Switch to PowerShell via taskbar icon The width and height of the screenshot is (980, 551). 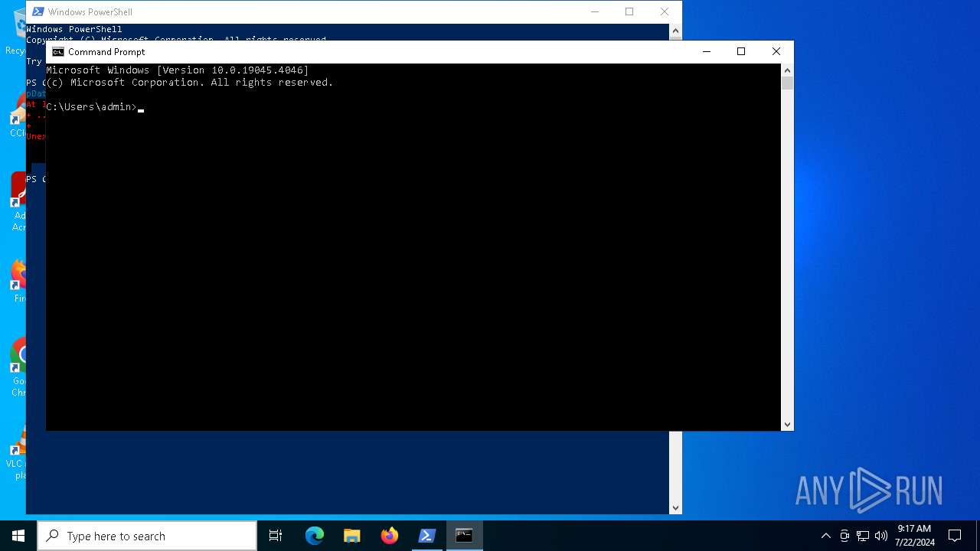427,536
